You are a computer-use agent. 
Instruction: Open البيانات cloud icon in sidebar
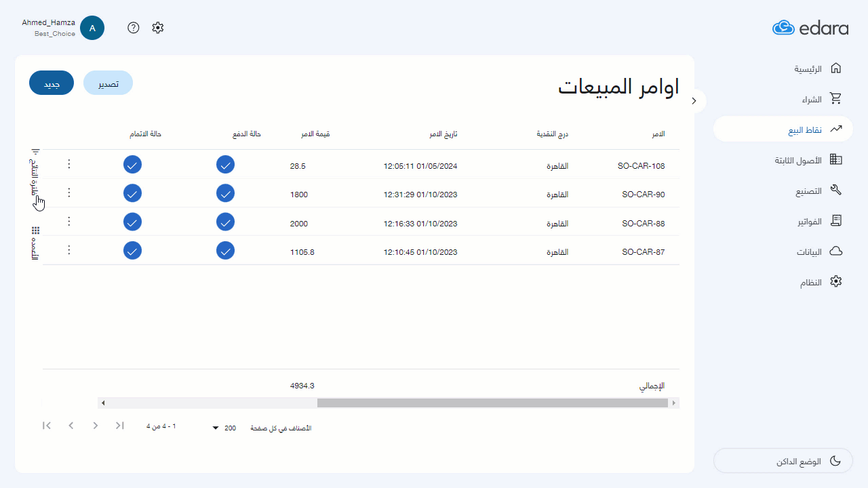pos(836,251)
